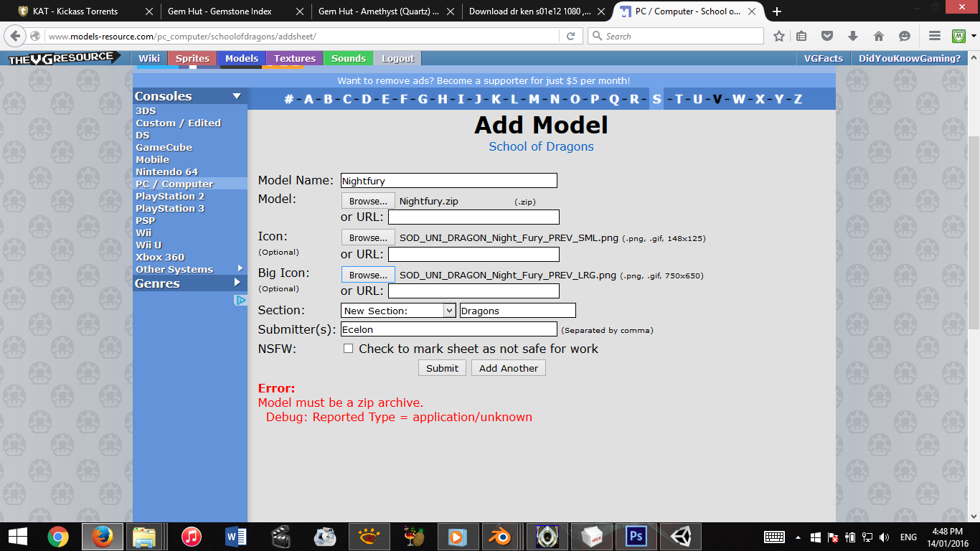Click the Add Another button
Screen dimensions: 980x551
pyautogui.click(x=509, y=368)
